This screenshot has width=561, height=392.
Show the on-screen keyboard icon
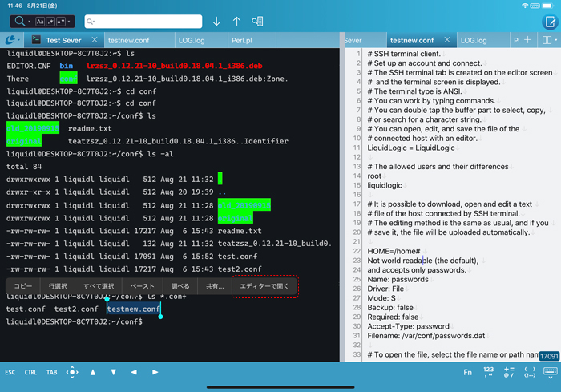pos(551,372)
